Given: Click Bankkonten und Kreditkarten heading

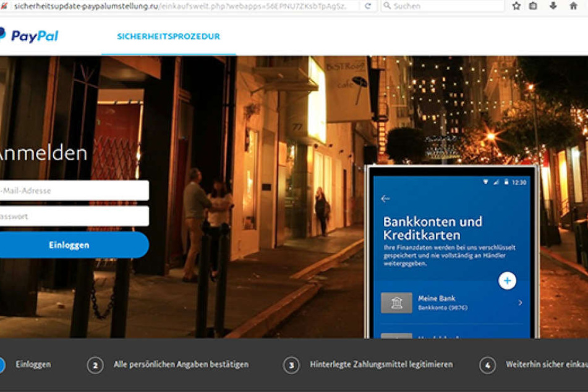Looking at the screenshot, I should click(432, 228).
